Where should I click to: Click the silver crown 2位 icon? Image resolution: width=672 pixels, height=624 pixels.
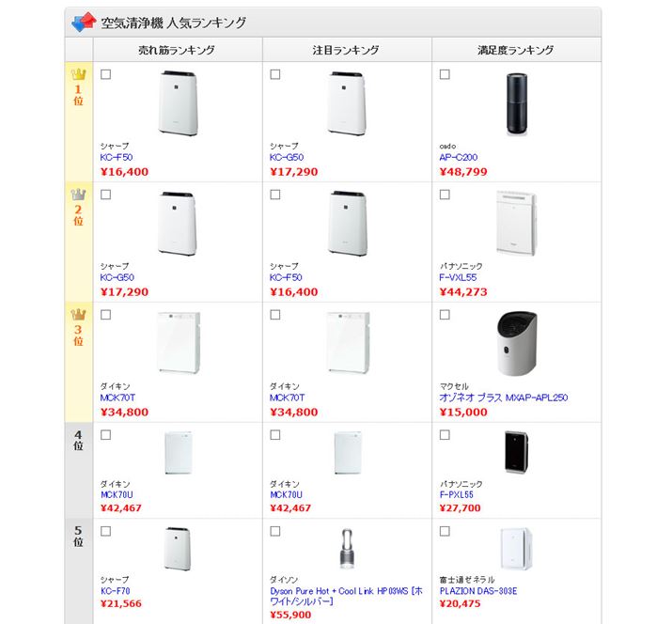[x=78, y=195]
